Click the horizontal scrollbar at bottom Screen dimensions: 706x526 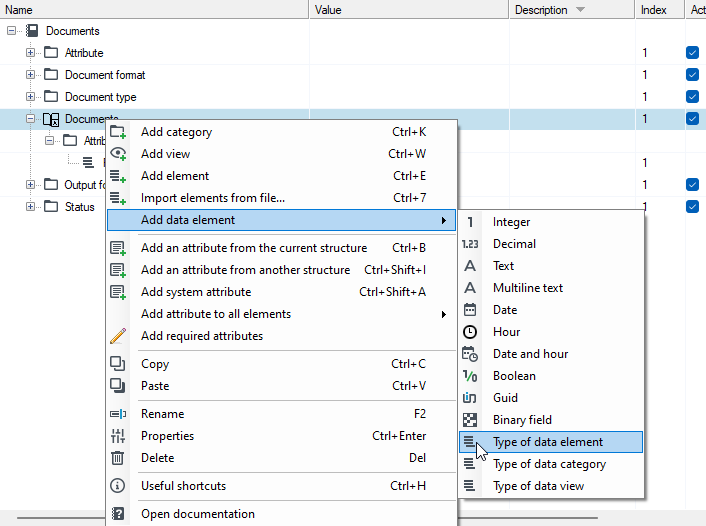click(308, 518)
